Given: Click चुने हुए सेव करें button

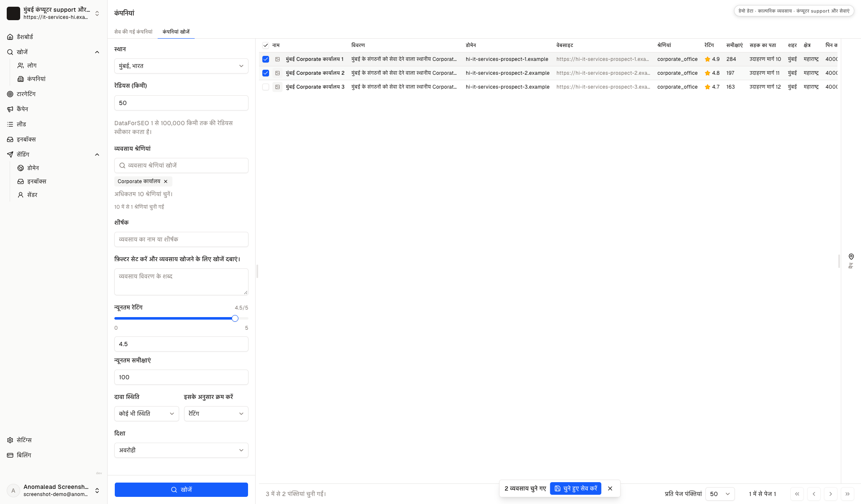Looking at the screenshot, I should [x=576, y=488].
